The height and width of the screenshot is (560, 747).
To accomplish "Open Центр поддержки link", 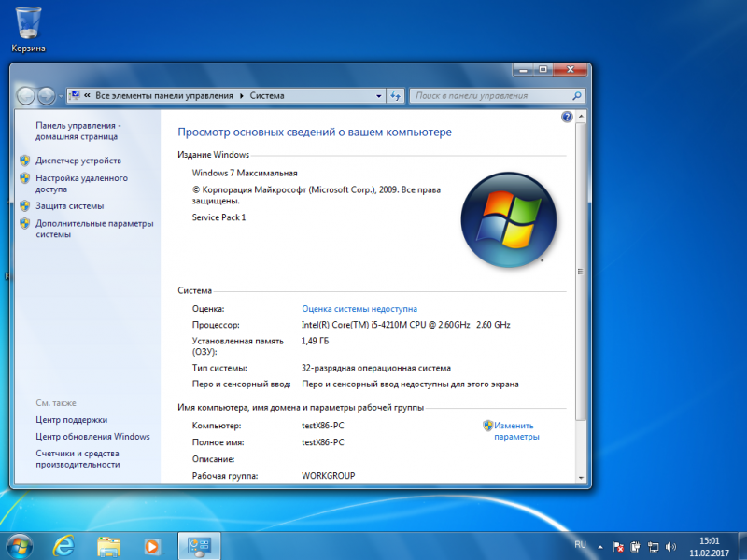I will (x=72, y=419).
